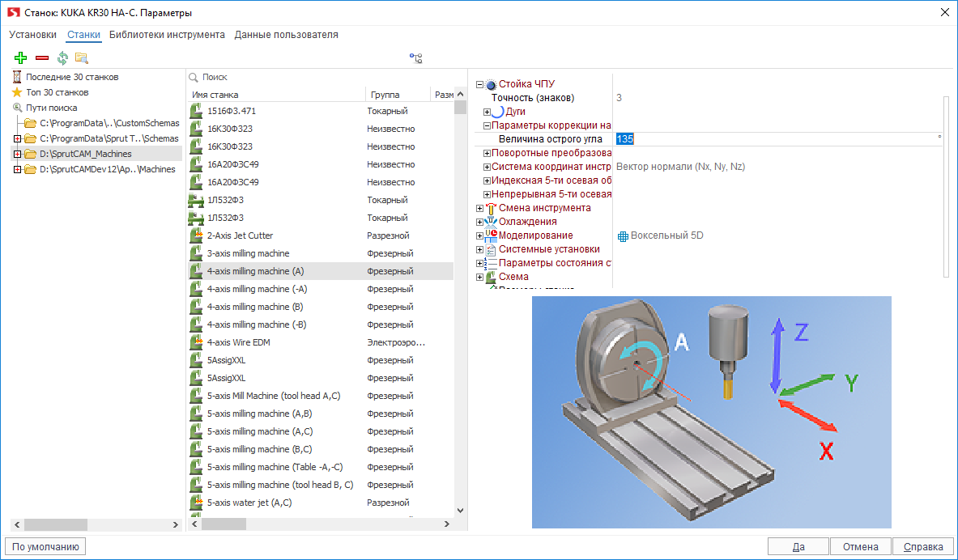Click the star icon for top 30 machines
The width and height of the screenshot is (958, 560).
17,92
